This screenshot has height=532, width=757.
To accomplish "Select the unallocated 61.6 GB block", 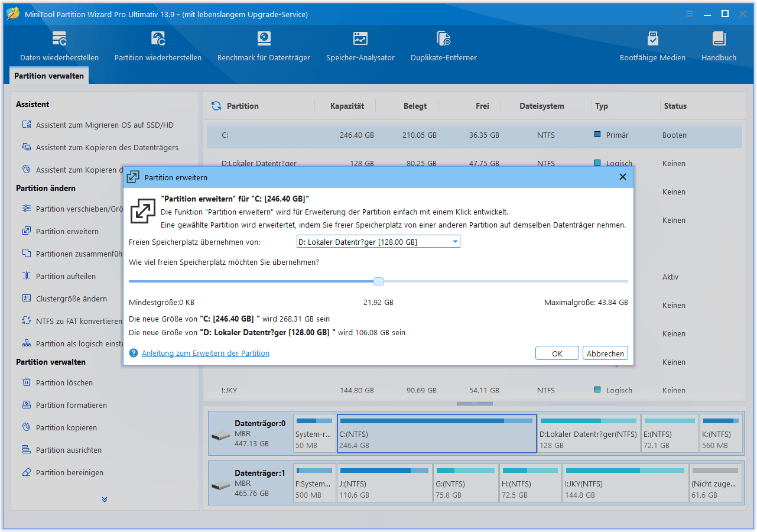I will 716,483.
